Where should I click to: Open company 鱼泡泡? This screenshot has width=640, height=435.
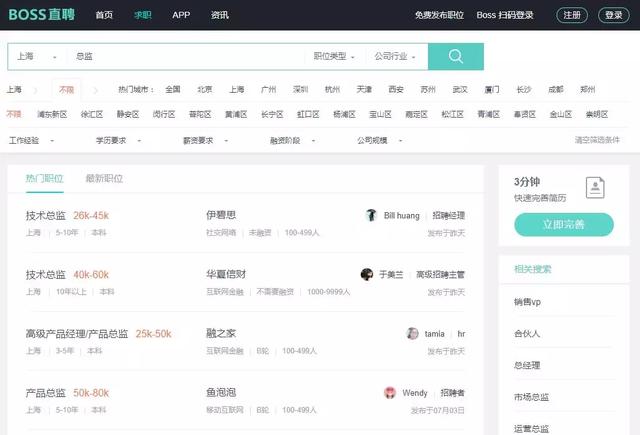coord(221,393)
